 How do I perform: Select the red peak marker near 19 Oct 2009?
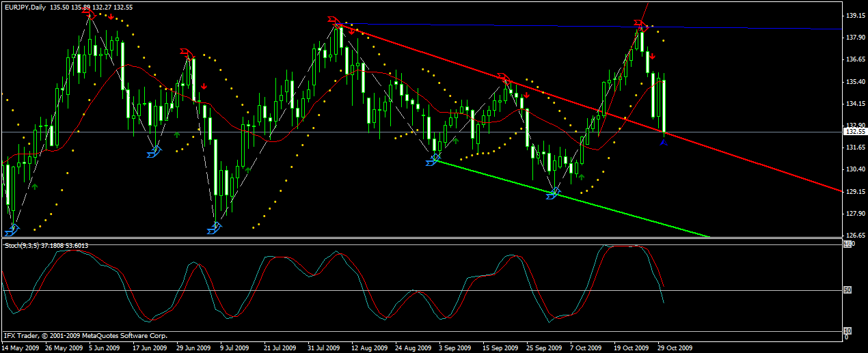tap(640, 28)
